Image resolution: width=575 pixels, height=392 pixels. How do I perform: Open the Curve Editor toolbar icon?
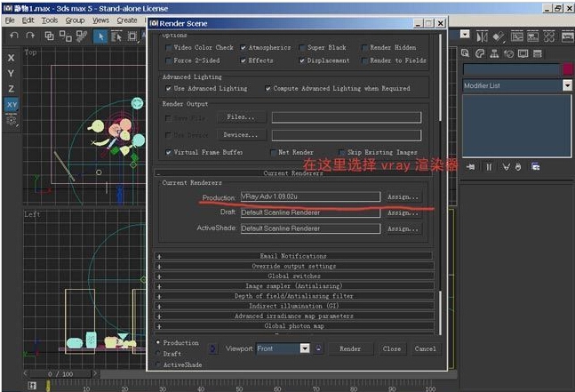(x=517, y=36)
